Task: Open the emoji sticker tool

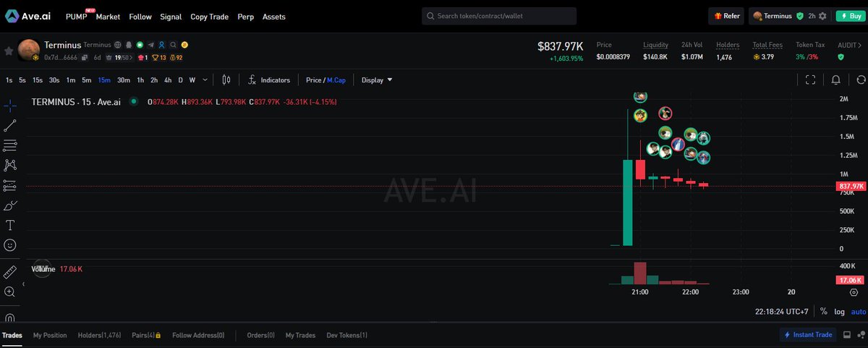Action: click(x=10, y=245)
